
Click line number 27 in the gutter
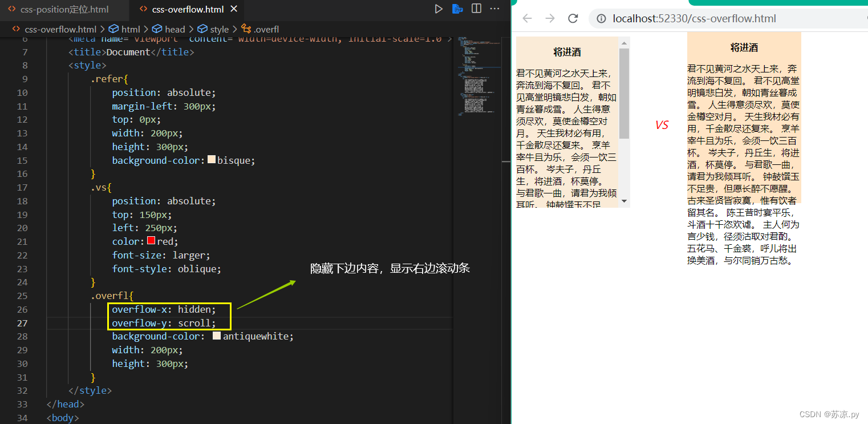22,323
